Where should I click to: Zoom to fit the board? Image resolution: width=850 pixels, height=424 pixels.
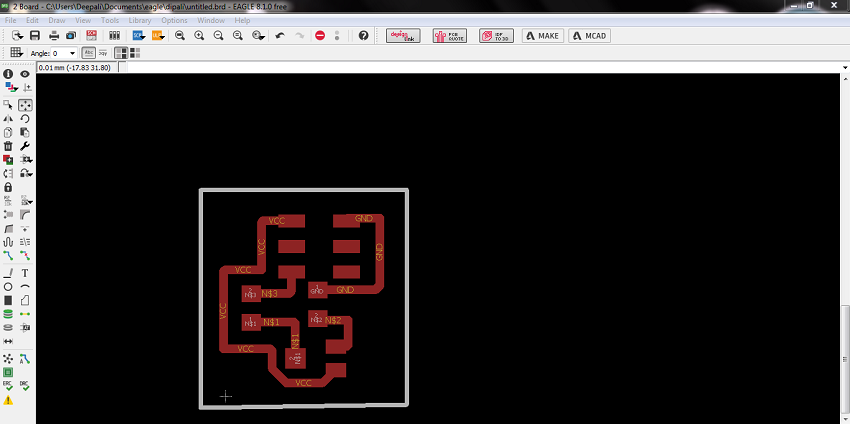pyautogui.click(x=180, y=36)
